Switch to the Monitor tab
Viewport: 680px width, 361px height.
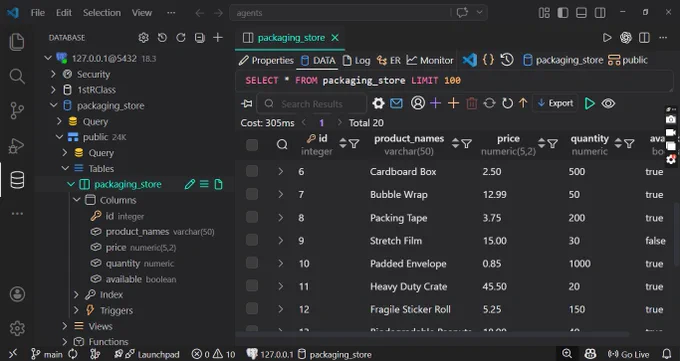430,60
